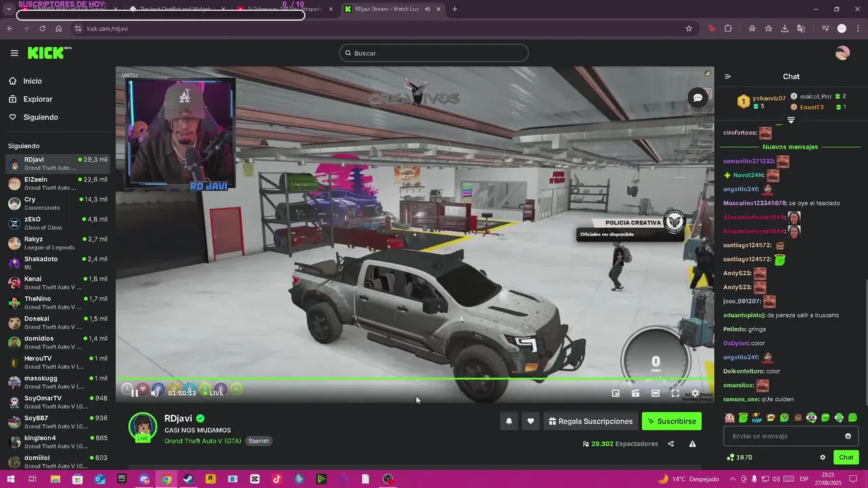Mute the stream volume

click(155, 392)
